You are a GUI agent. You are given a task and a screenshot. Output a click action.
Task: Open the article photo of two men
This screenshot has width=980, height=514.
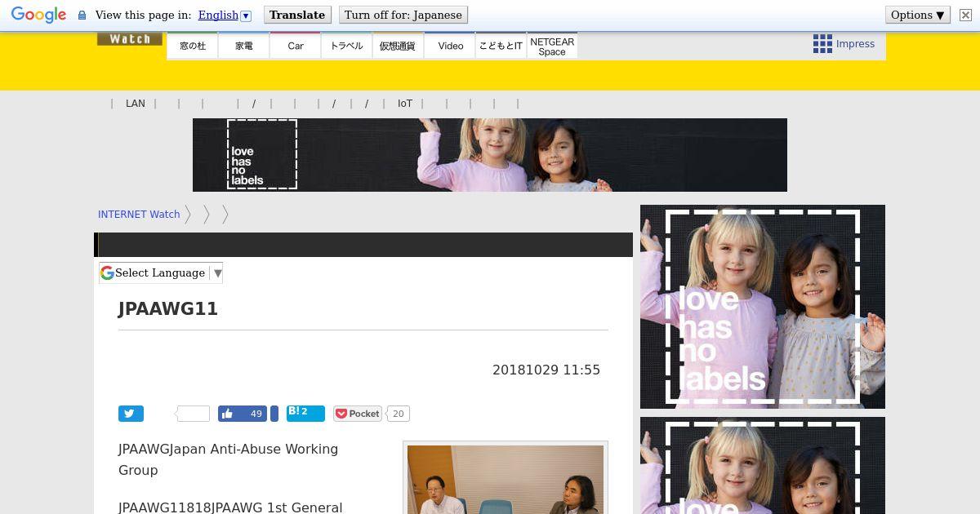506,480
